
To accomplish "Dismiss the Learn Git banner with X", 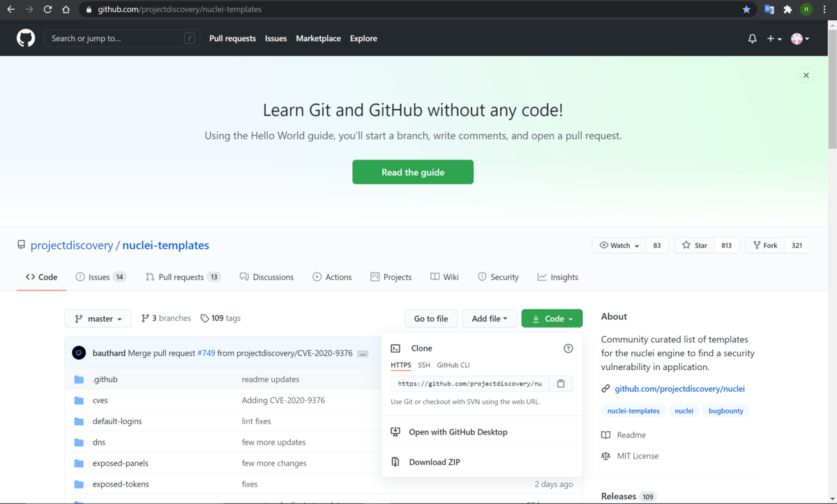I will pos(806,75).
